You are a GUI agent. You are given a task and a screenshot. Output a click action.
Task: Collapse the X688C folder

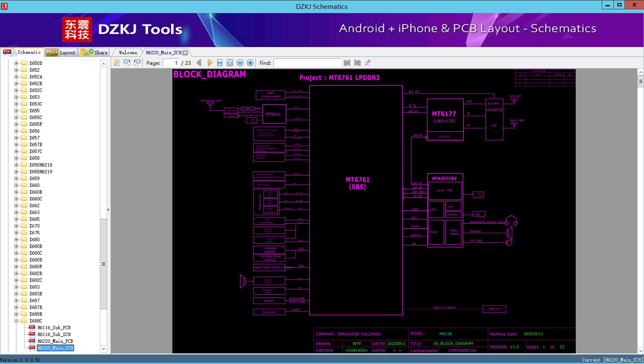pos(17,321)
